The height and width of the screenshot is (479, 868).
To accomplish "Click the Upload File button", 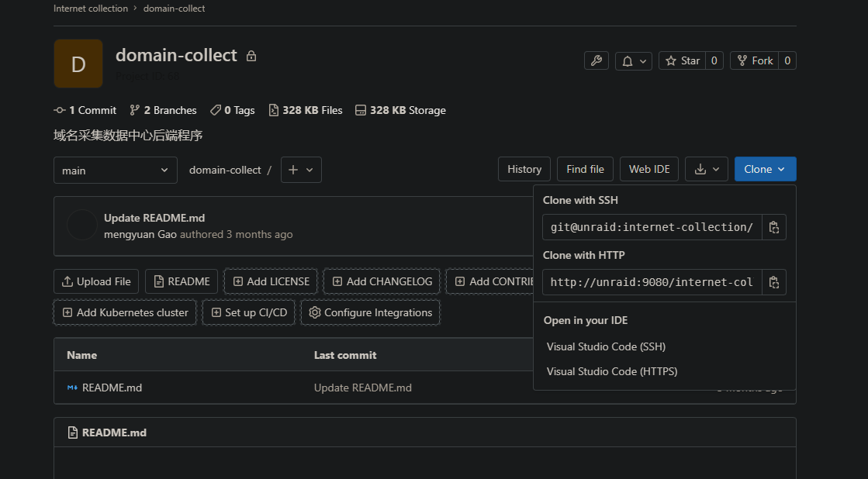I will tap(96, 281).
